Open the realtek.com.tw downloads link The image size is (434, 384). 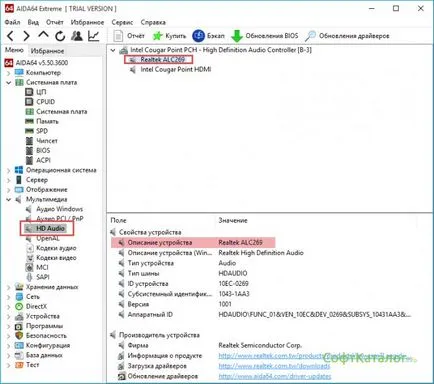(274, 366)
